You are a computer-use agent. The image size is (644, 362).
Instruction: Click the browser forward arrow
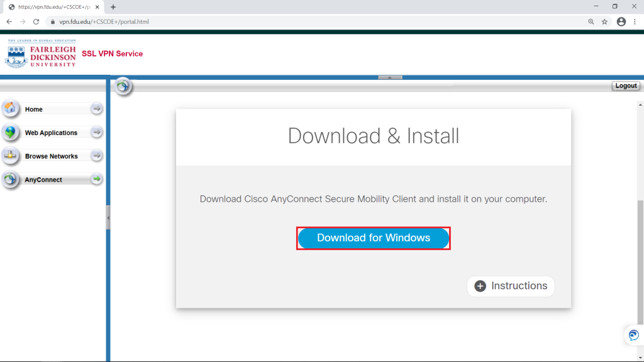[23, 22]
